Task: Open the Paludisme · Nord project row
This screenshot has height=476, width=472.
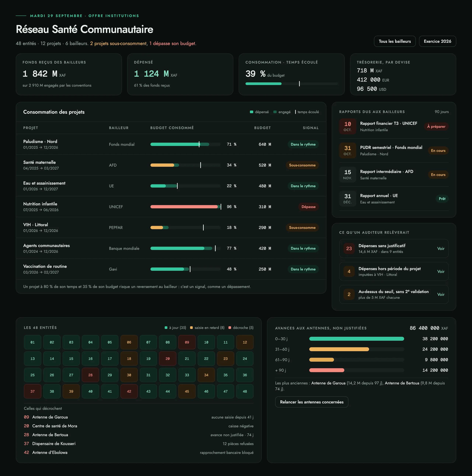Action: (x=171, y=144)
